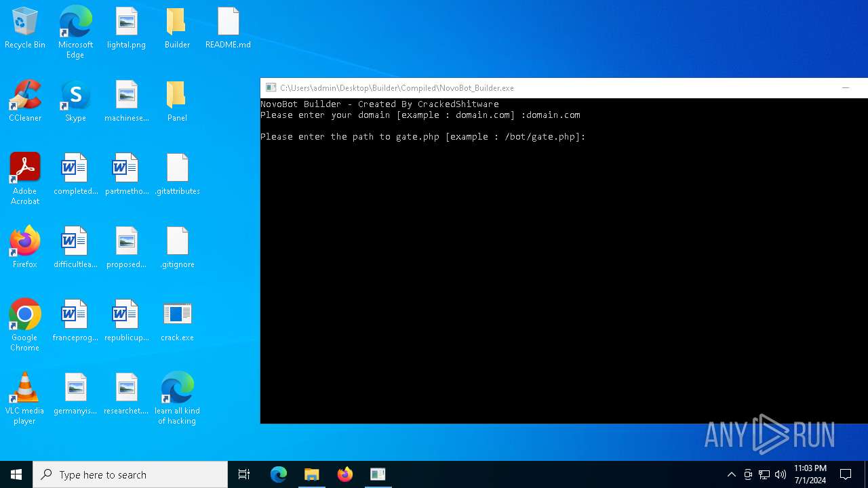Select the researchet... image file
This screenshot has width=868, height=488.
126,394
